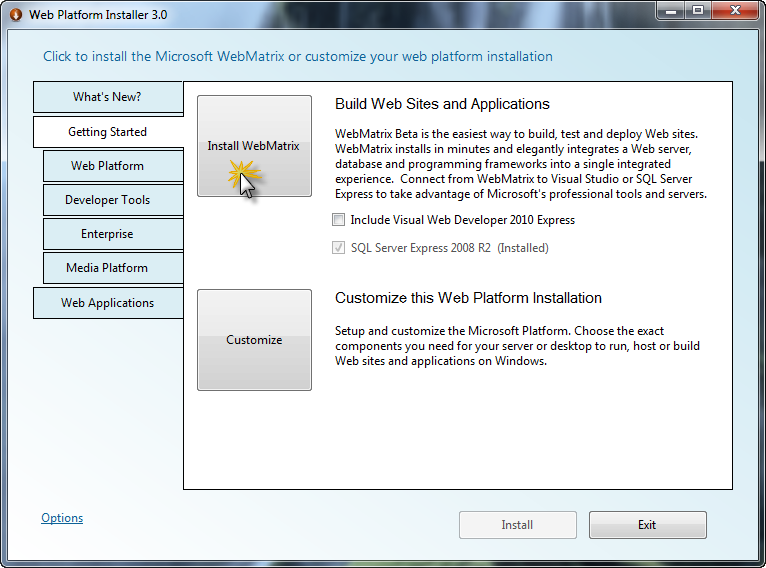Image resolution: width=766 pixels, height=568 pixels.
Task: Click the Web Platform Installer 3.0 title text
Action: 98,15
